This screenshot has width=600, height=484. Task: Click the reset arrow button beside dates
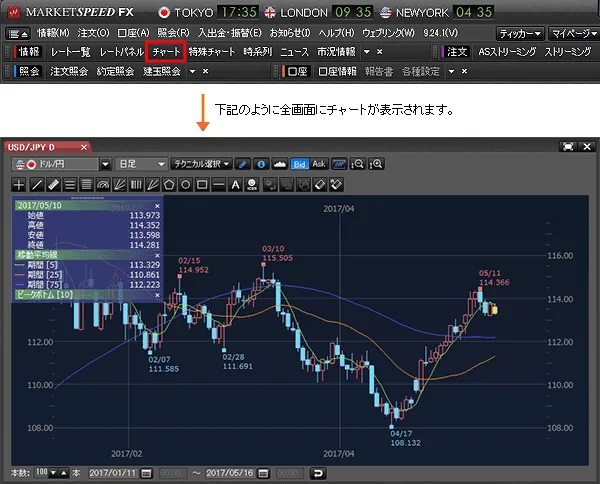coord(318,472)
